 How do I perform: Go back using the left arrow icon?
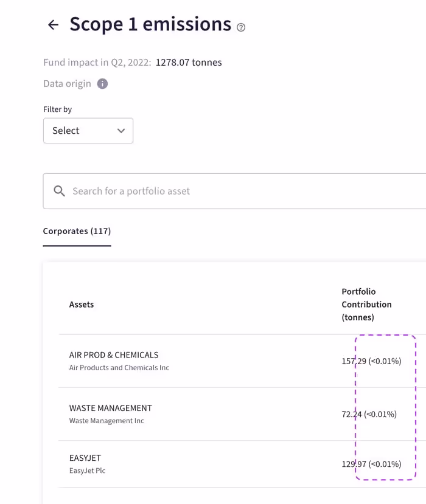pyautogui.click(x=53, y=25)
